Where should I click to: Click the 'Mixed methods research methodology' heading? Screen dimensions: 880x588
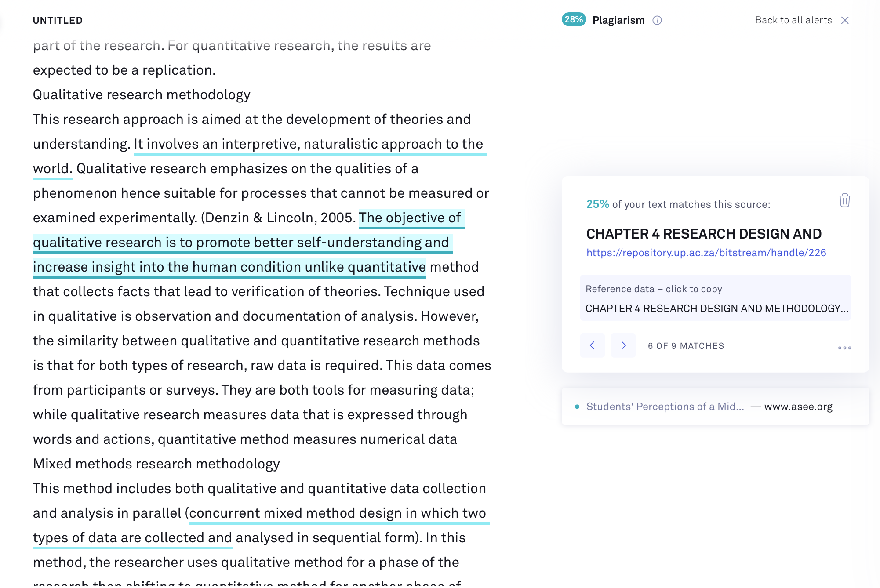(156, 464)
